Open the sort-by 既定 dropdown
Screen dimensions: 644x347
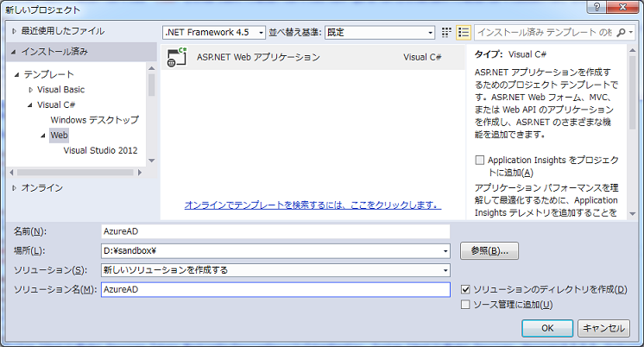430,33
